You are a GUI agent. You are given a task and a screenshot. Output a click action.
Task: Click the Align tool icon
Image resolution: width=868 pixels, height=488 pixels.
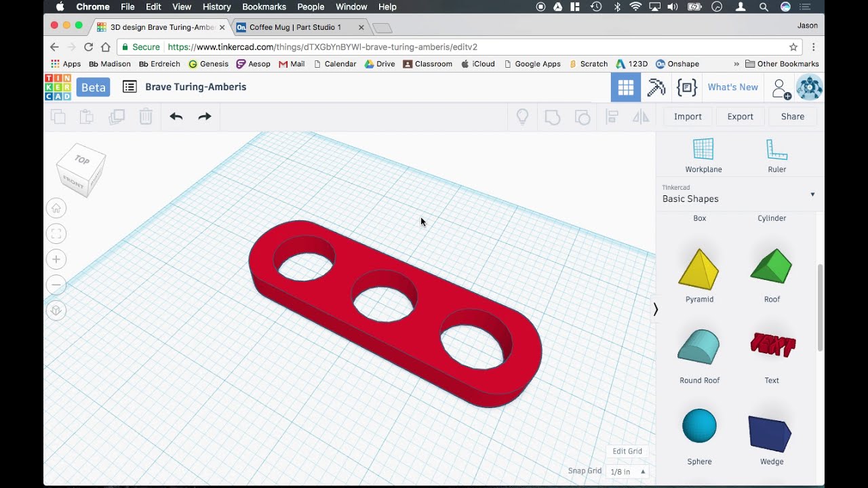point(612,117)
